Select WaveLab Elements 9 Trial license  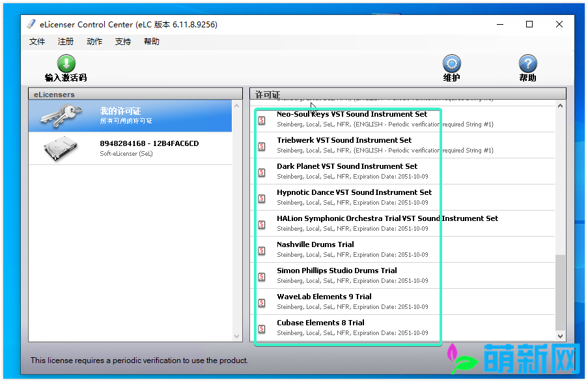pyautogui.click(x=403, y=301)
